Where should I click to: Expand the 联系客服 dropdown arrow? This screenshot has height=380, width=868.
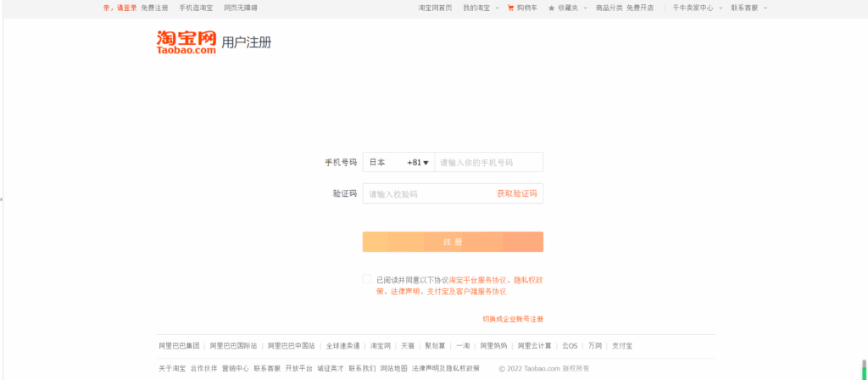pos(765,8)
